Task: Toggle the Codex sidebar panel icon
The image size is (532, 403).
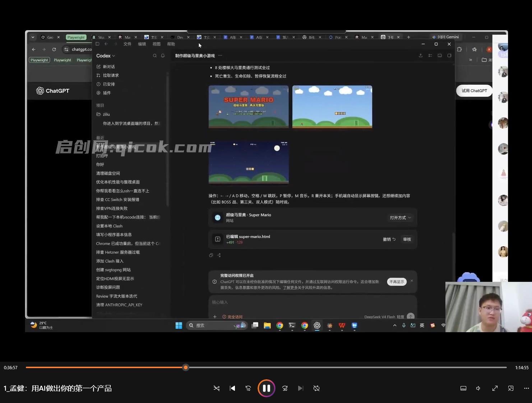Action: [97, 44]
